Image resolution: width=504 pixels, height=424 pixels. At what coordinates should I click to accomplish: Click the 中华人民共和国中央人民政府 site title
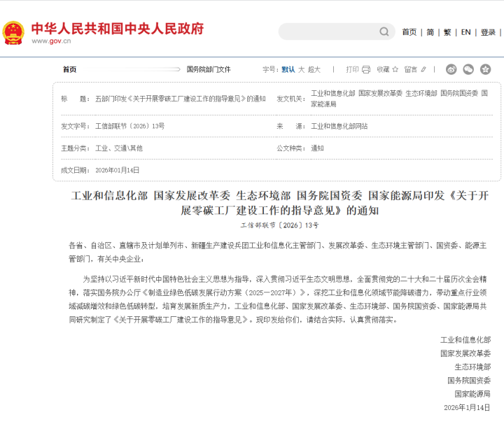(x=118, y=29)
